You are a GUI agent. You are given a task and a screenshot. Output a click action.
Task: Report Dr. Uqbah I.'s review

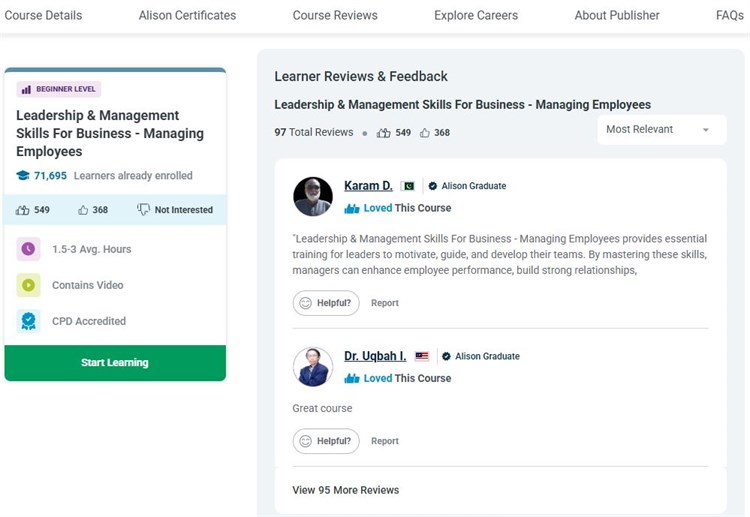pos(385,441)
